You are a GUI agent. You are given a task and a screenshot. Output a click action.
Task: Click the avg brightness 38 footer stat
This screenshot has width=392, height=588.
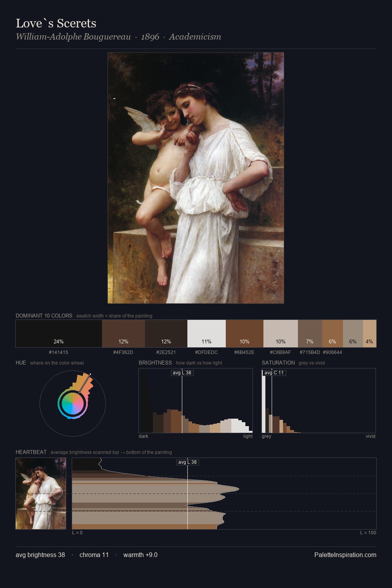(40, 555)
